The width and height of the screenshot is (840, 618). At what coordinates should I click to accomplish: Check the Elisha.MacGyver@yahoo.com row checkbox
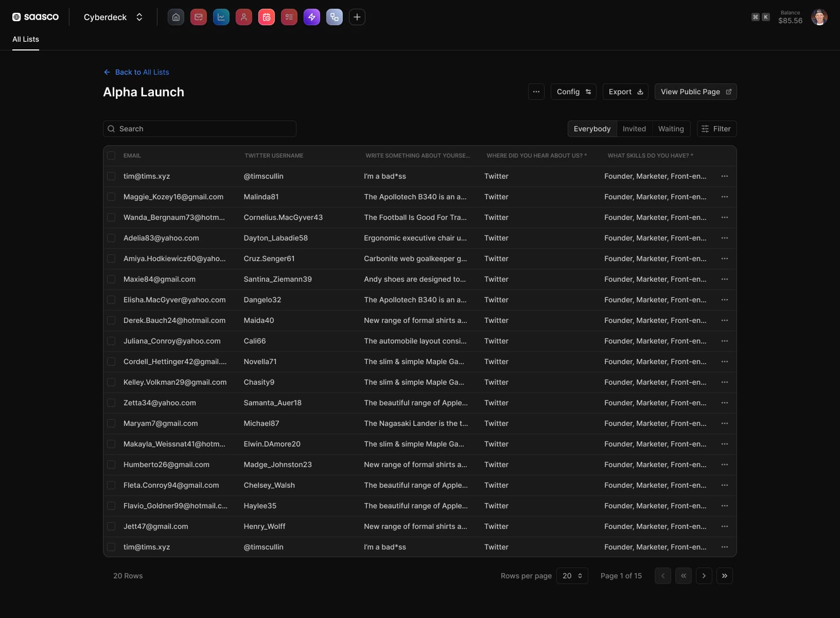[111, 300]
